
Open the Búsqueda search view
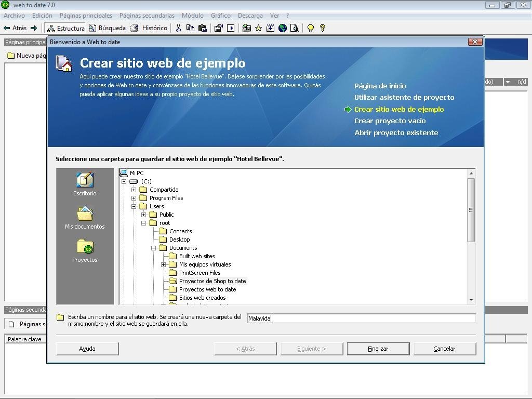(x=107, y=28)
